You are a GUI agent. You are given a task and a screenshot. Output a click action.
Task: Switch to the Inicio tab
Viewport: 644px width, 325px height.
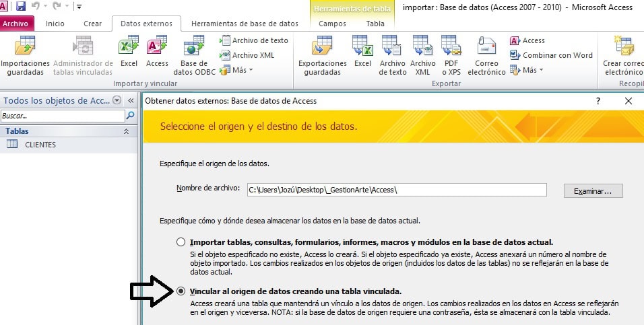coord(55,24)
